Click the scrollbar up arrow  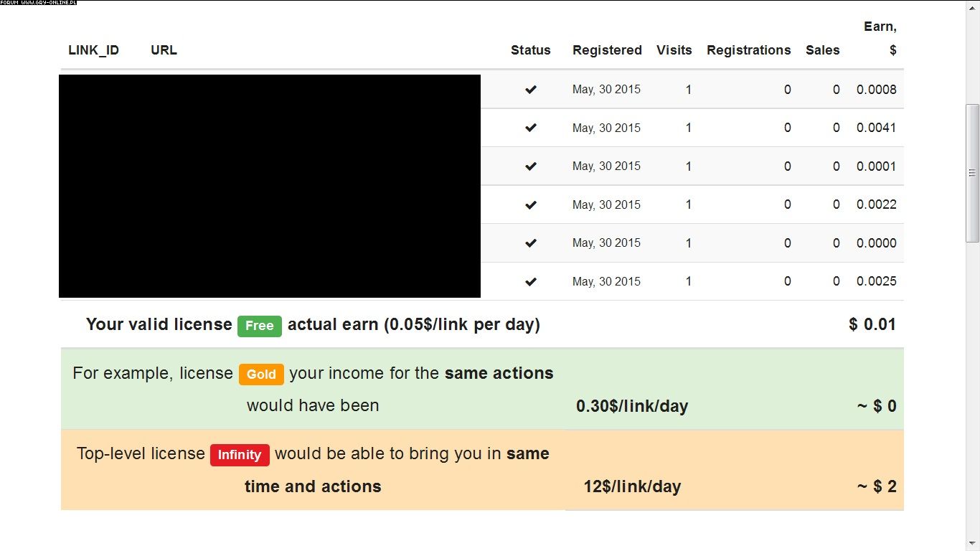pos(973,7)
